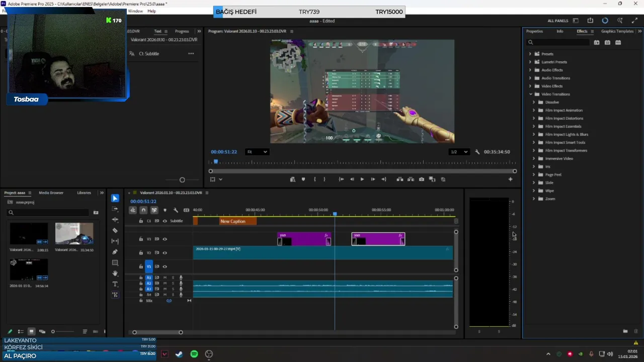Expand the Lumetri Presets folder
The image size is (644, 362).
[530, 62]
